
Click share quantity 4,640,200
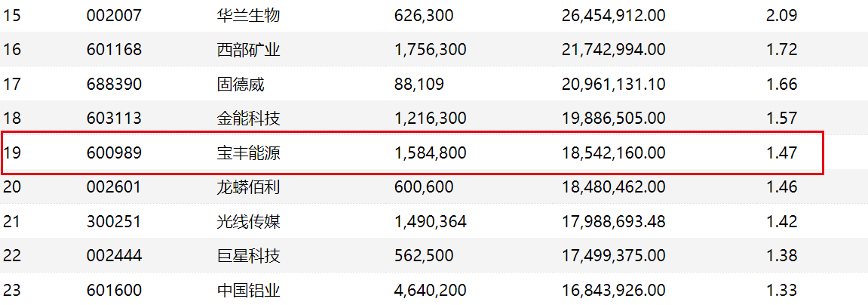tap(430, 290)
